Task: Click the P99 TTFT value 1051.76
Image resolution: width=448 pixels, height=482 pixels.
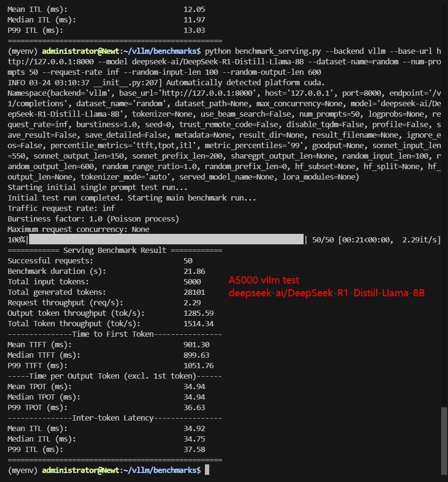Action: (x=198, y=365)
